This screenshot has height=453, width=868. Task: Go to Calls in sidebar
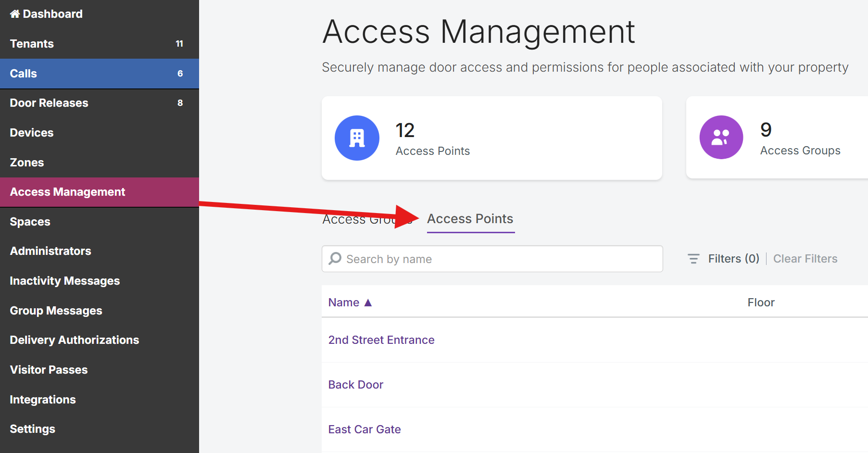tap(24, 74)
